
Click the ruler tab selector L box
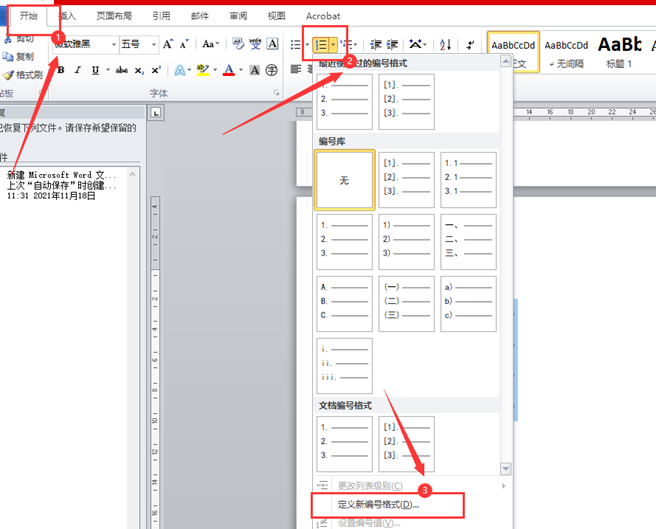point(156,113)
